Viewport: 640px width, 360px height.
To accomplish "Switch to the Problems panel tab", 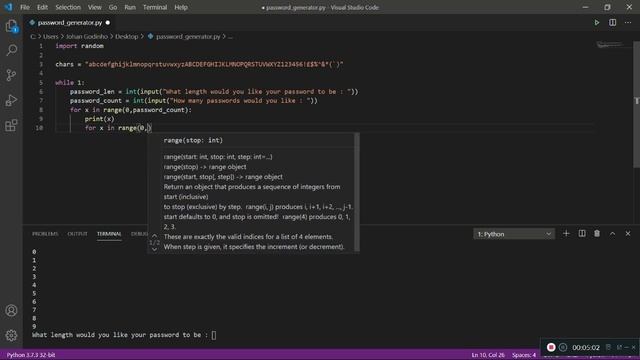I will (45, 234).
